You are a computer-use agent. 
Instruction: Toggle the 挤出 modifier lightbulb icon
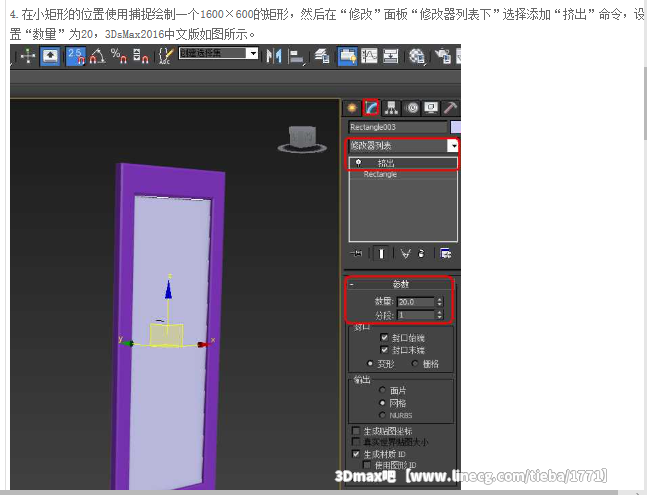359,163
